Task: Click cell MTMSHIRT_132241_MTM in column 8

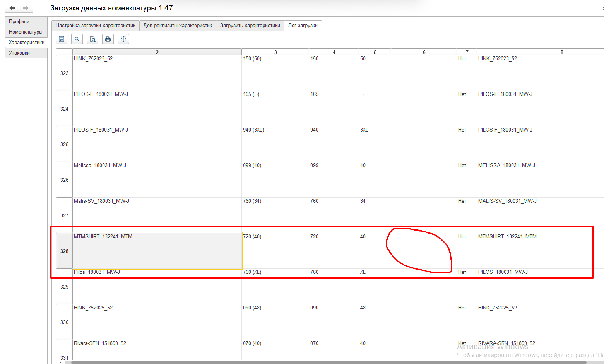Action: click(541, 251)
